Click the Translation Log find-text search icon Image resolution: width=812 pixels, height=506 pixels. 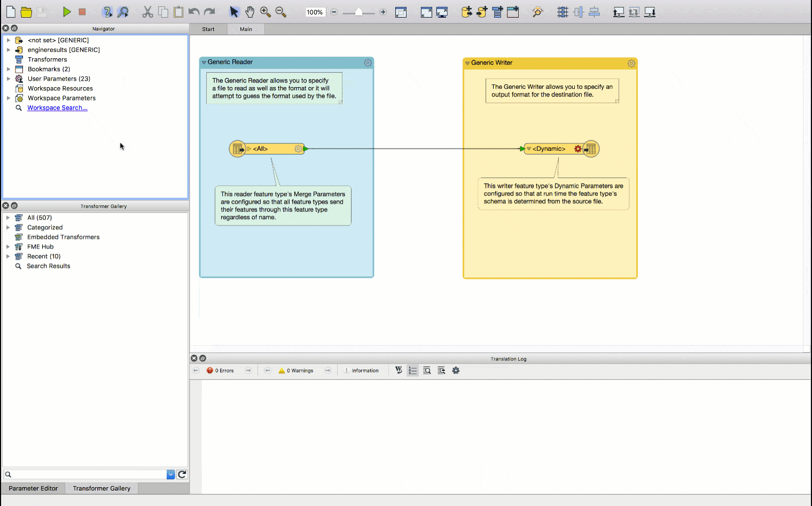(427, 370)
